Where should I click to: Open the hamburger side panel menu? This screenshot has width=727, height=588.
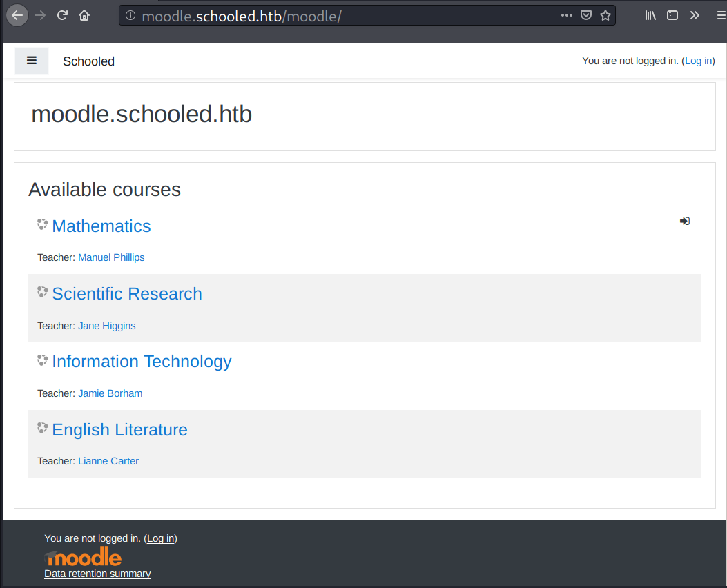32,61
